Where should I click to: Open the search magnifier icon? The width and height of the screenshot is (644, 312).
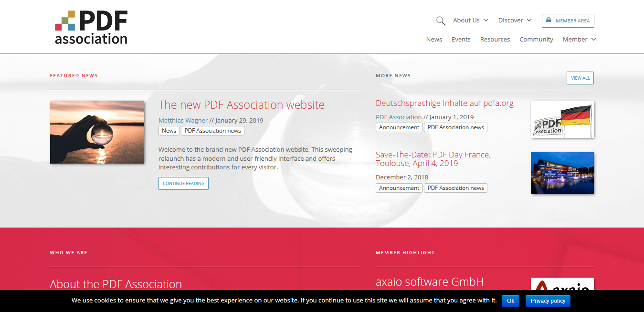click(441, 21)
